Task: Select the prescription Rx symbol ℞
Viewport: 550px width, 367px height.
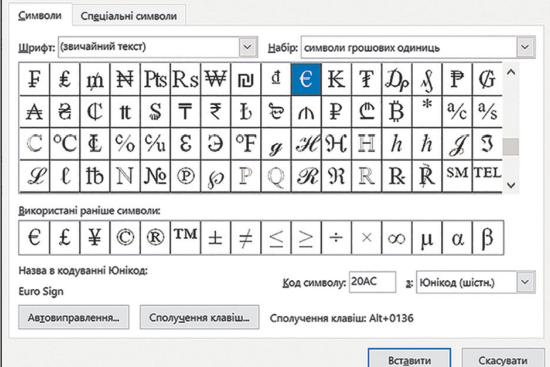Action: (x=396, y=176)
